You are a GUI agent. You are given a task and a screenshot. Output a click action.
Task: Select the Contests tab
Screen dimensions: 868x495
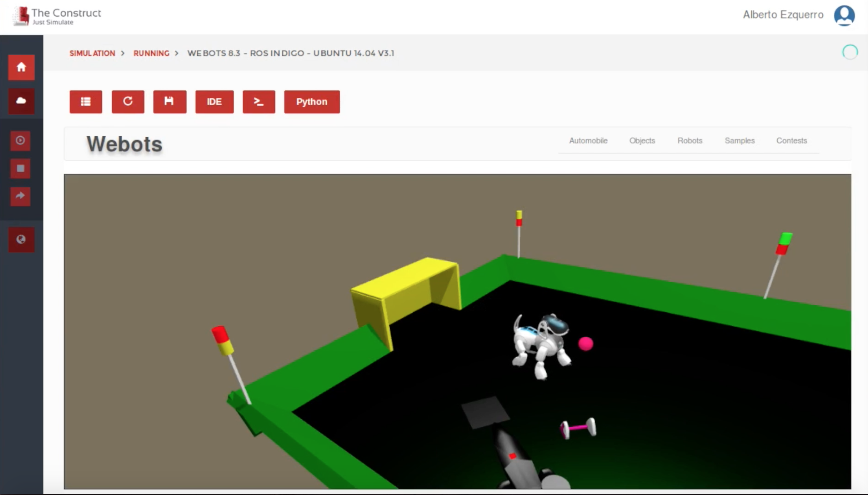(792, 140)
